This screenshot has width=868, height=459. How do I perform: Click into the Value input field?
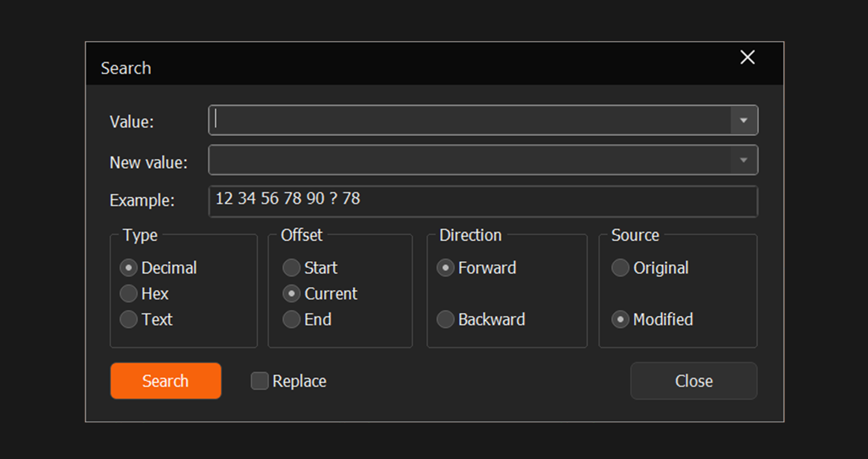click(469, 120)
